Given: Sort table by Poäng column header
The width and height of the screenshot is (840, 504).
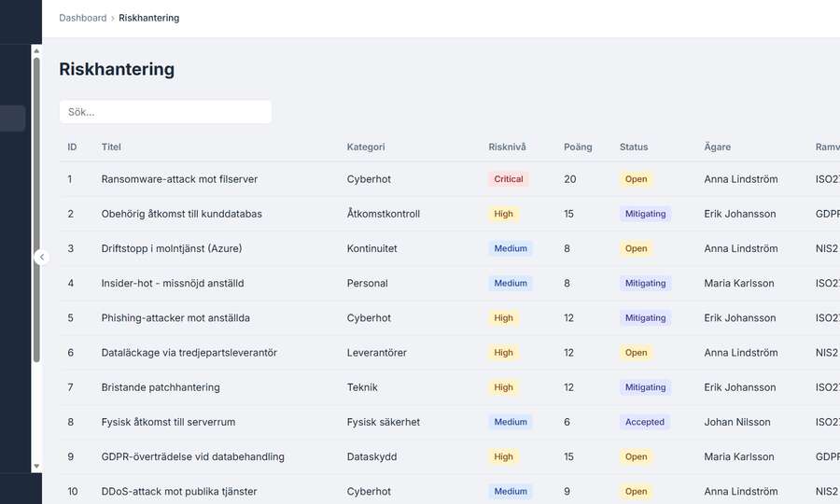Looking at the screenshot, I should (578, 147).
